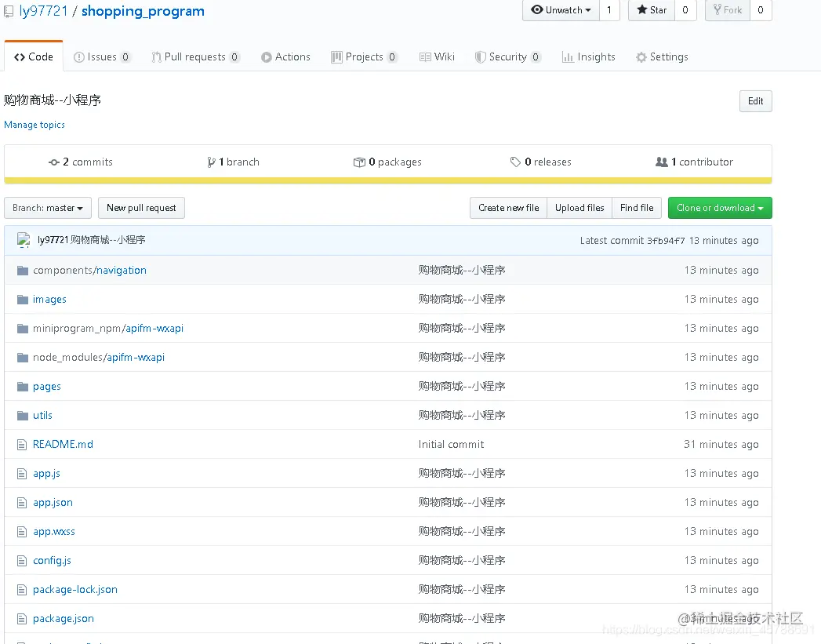This screenshot has width=821, height=644.
Task: Fork the repository
Action: tap(728, 10)
